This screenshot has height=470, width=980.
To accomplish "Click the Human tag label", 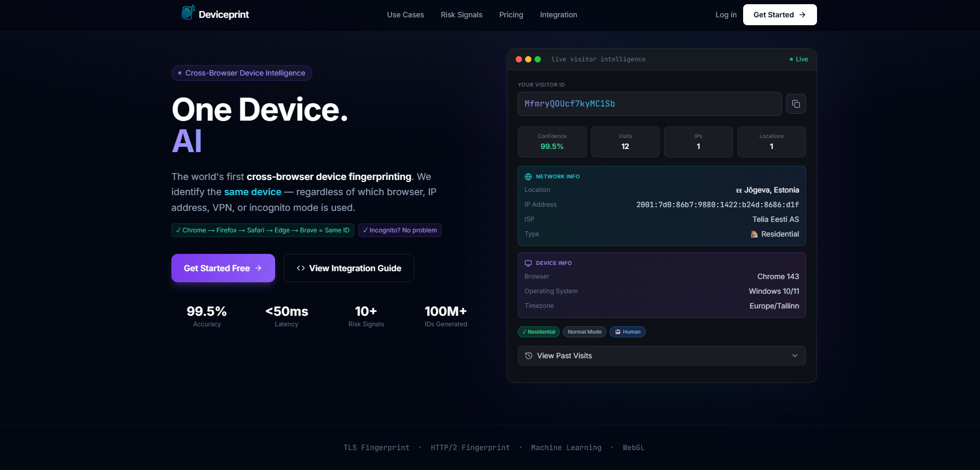I will point(631,332).
